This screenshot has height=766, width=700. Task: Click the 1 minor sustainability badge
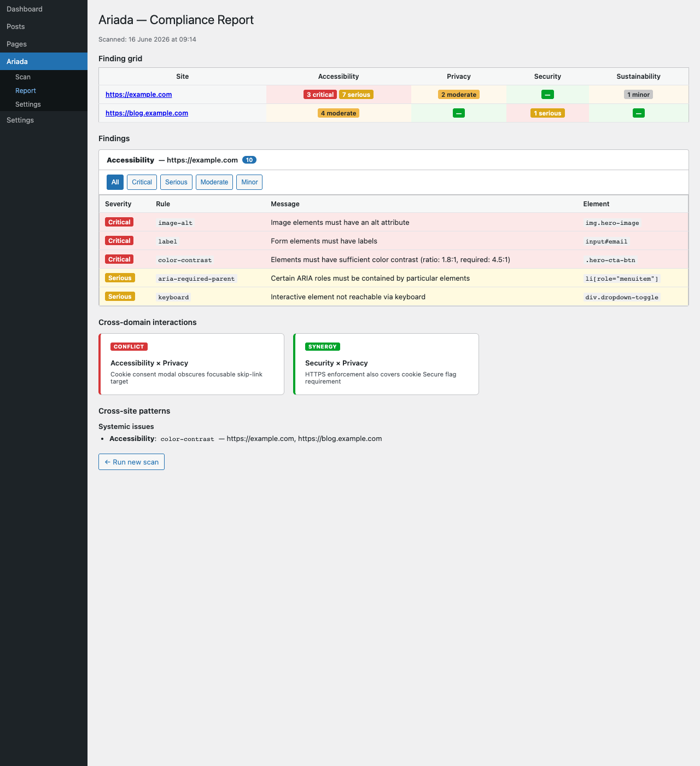[638, 95]
